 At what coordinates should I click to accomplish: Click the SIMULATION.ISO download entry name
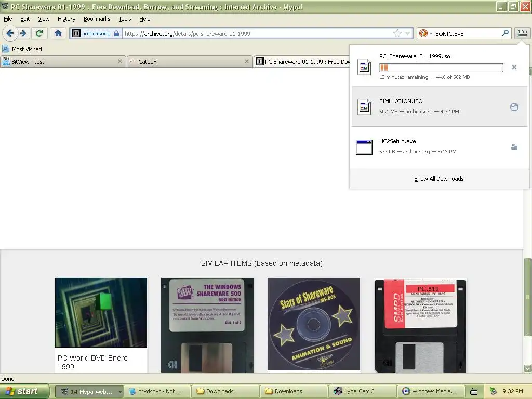click(401, 101)
